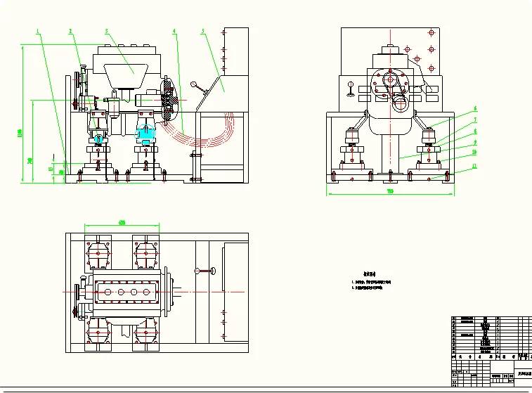Screen dimensions: 532x393
Task: Click the green width dimension above top view
Action: pos(122,223)
